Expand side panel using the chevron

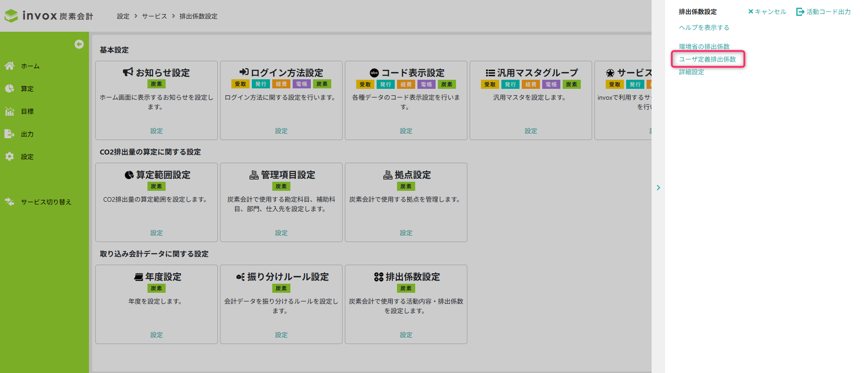(x=658, y=188)
